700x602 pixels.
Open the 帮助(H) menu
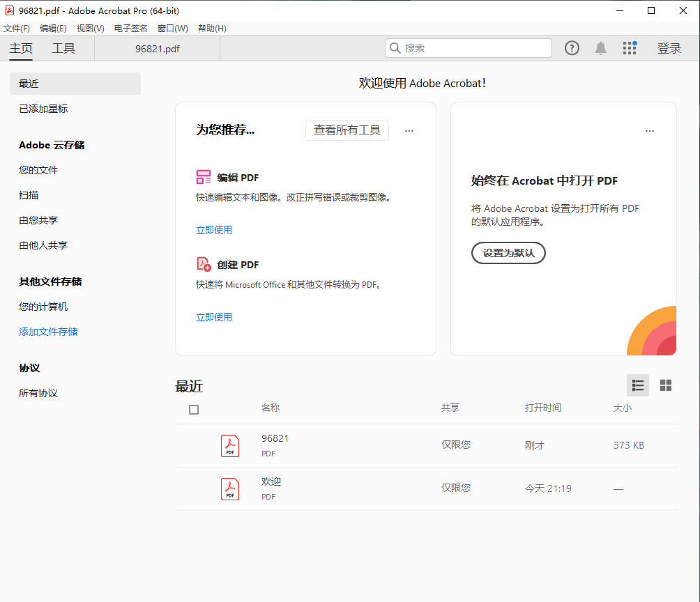[x=212, y=29]
